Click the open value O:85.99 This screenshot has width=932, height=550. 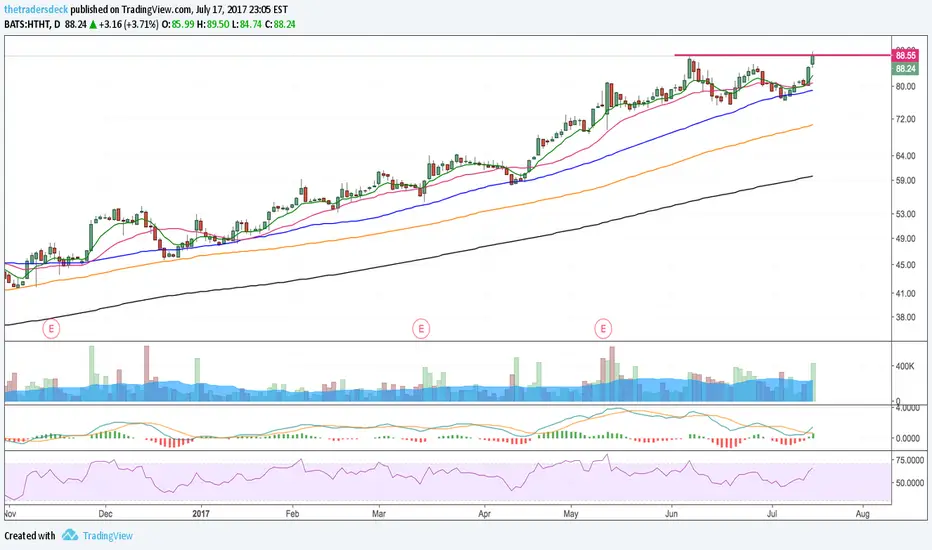coord(178,24)
